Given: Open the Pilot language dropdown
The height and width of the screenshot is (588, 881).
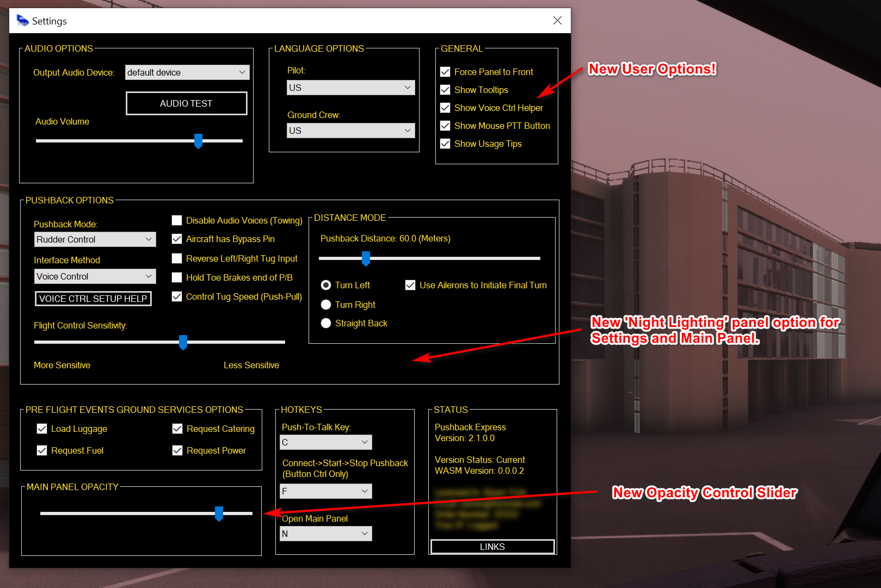Looking at the screenshot, I should pos(350,88).
